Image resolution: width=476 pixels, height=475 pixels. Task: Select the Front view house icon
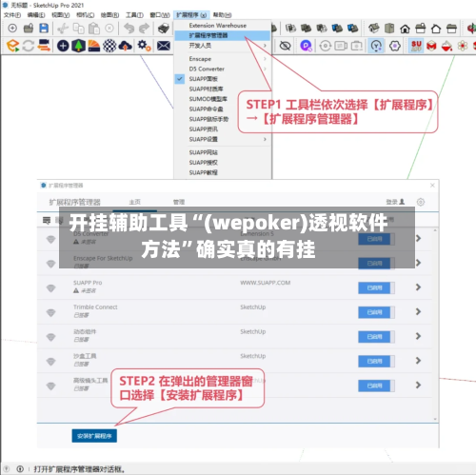(x=405, y=29)
